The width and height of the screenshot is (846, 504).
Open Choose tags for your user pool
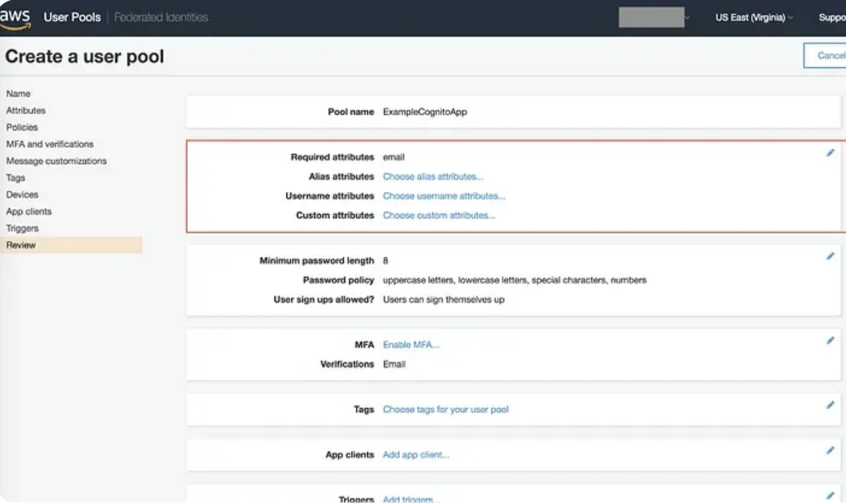(x=445, y=410)
